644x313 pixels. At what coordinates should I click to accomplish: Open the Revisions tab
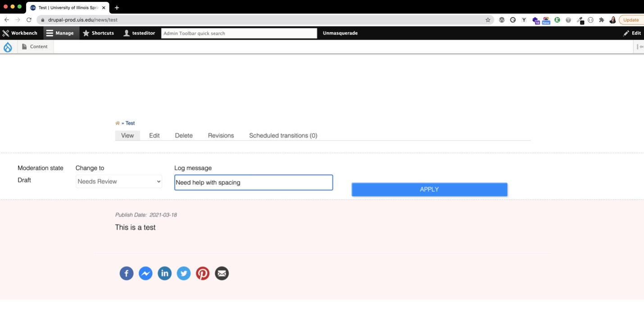coord(221,135)
